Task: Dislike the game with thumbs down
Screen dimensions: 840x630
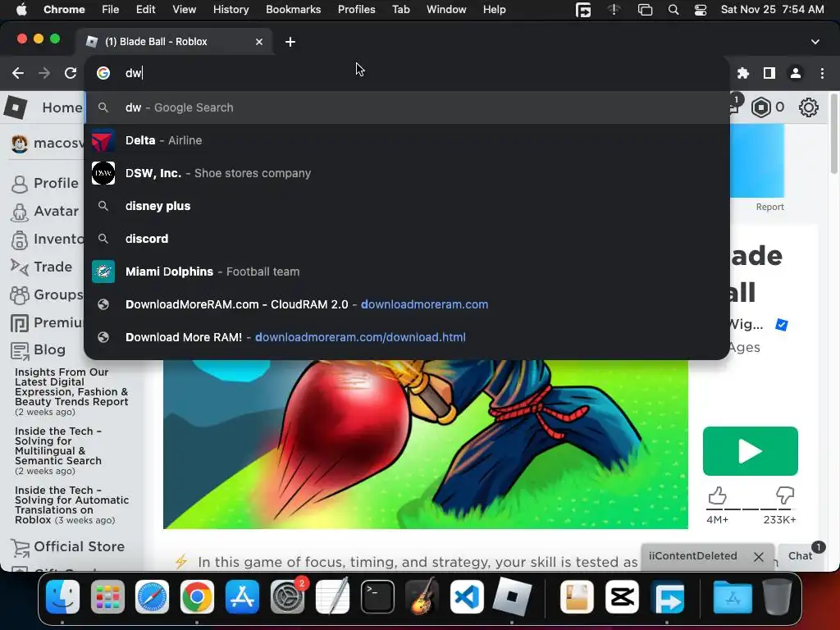Action: point(785,495)
